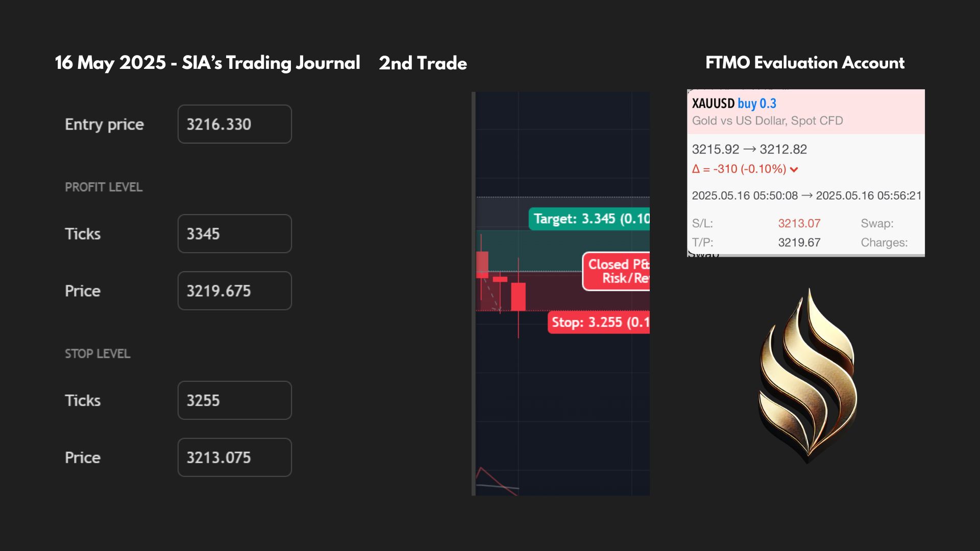Viewport: 980px width, 551px height.
Task: Click the golden flame logo
Action: coord(808,375)
